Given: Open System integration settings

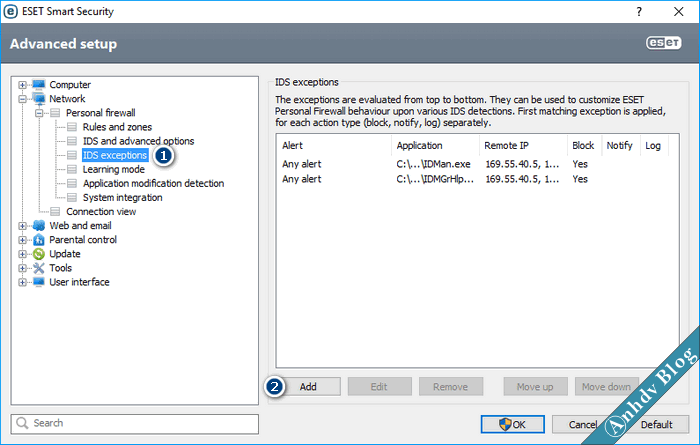Looking at the screenshot, I should (x=122, y=197).
